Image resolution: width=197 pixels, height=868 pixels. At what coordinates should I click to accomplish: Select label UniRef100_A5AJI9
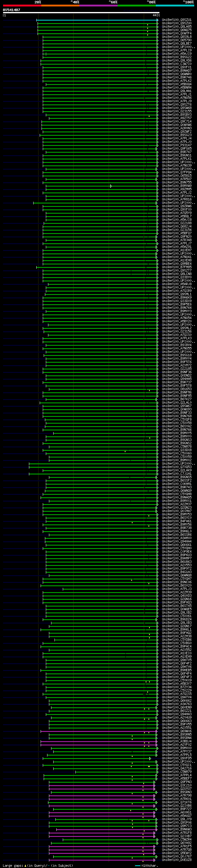pyautogui.click(x=177, y=54)
